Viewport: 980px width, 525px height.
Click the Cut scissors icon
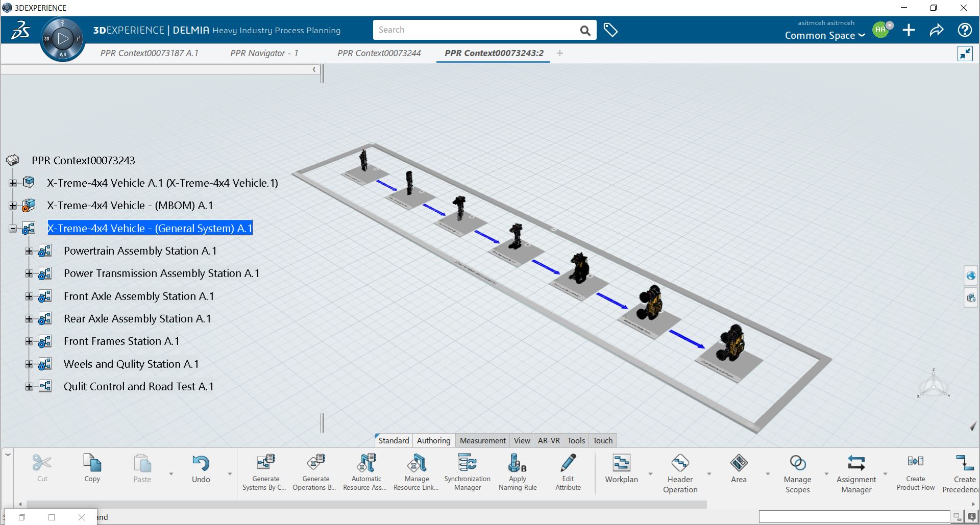coord(42,463)
